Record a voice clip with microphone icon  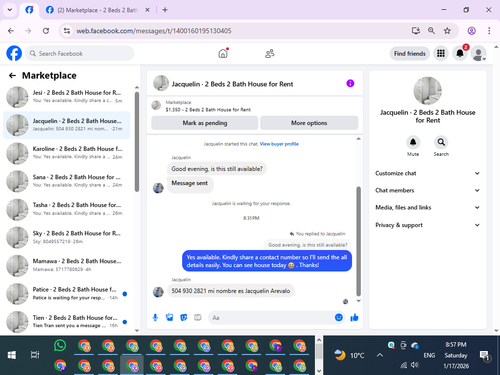[x=155, y=318]
